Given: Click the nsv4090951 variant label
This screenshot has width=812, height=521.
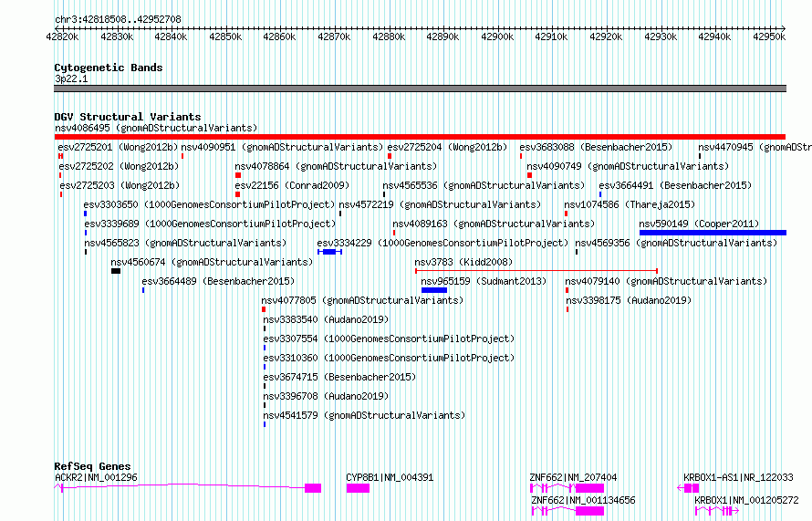Looking at the screenshot, I should click(282, 147).
